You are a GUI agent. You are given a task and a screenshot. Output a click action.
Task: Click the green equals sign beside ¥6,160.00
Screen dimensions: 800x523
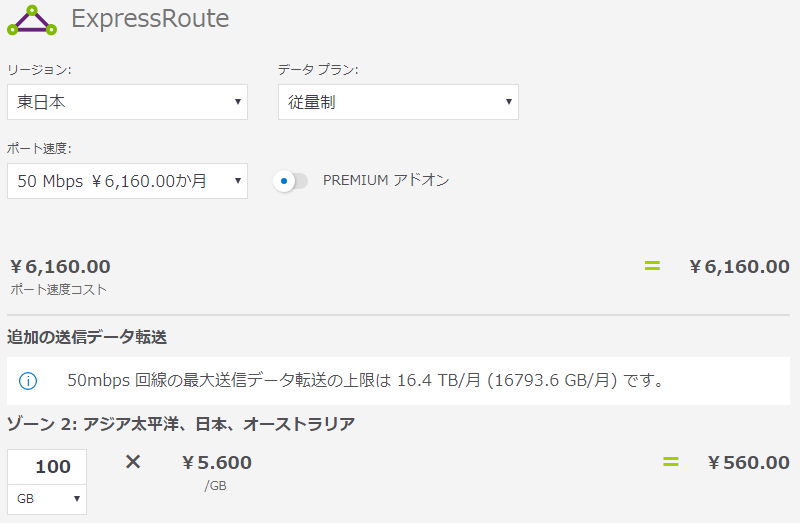[x=652, y=266]
